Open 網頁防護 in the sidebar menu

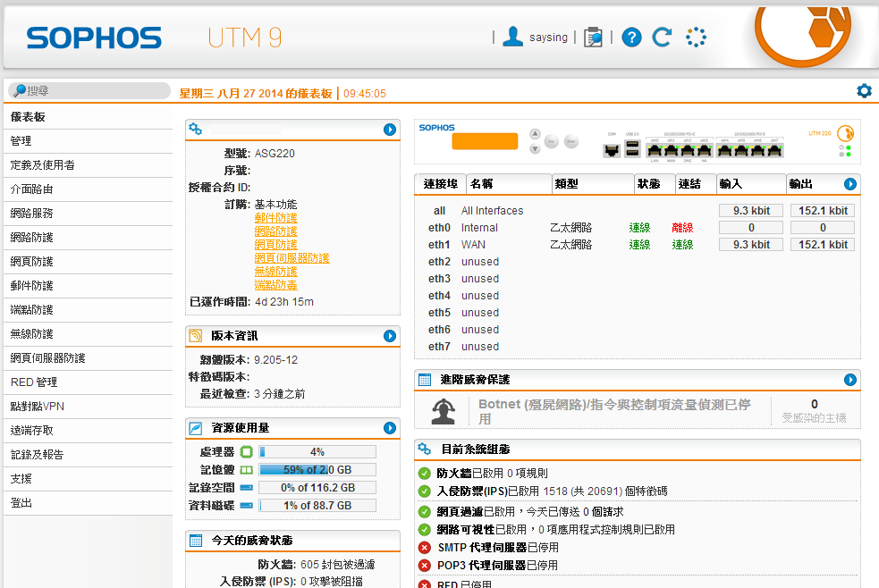point(88,262)
